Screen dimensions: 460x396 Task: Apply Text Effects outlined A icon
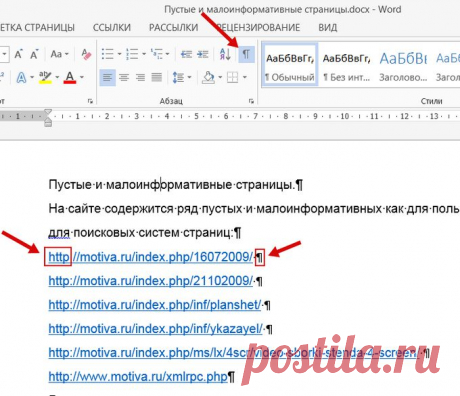point(21,78)
